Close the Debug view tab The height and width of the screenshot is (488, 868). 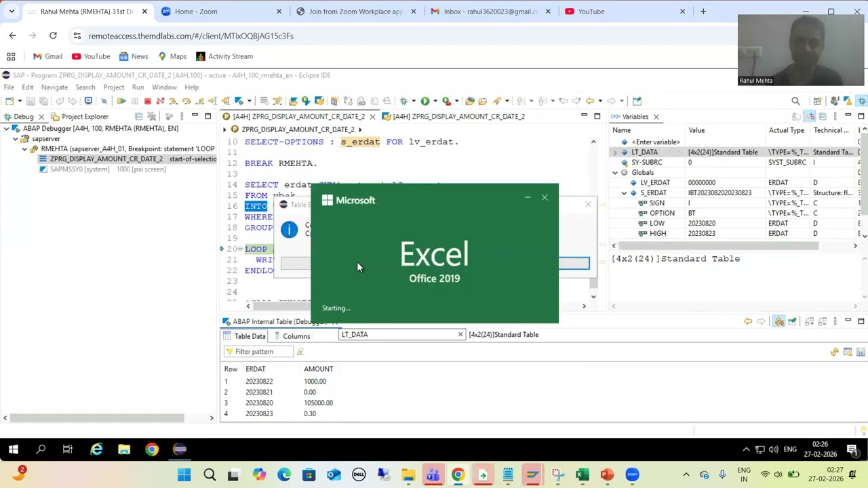(x=41, y=117)
